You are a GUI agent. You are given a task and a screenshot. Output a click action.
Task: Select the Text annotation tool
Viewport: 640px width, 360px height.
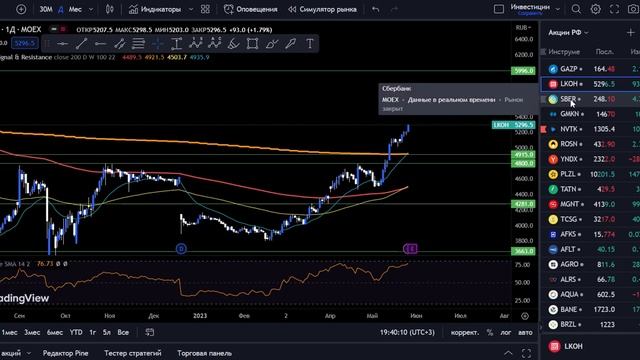[x=310, y=43]
